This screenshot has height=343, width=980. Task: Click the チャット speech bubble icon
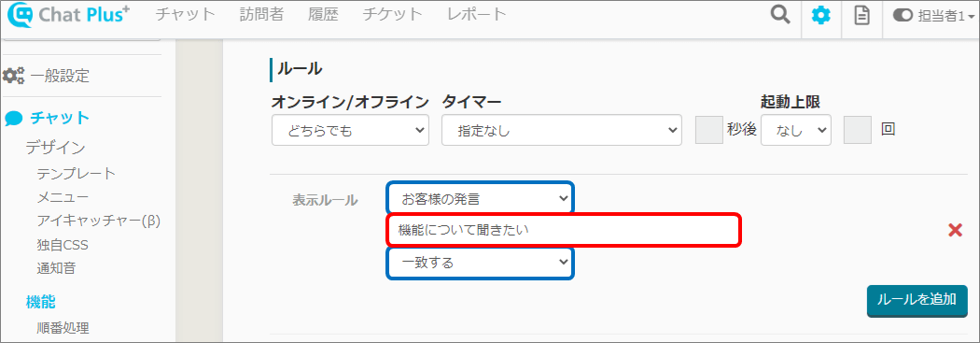coord(14,118)
